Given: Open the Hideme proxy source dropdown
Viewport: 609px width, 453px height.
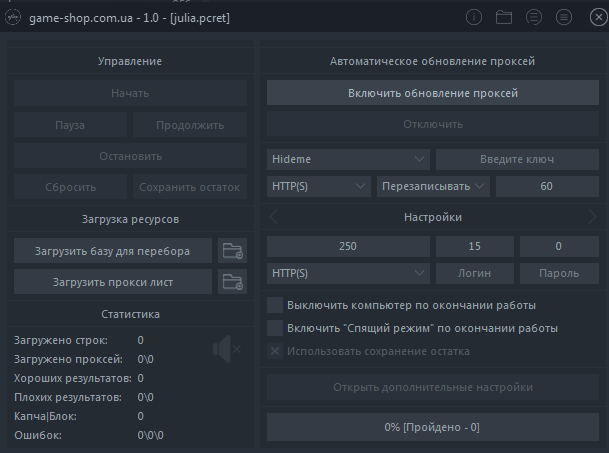Looking at the screenshot, I should click(348, 159).
